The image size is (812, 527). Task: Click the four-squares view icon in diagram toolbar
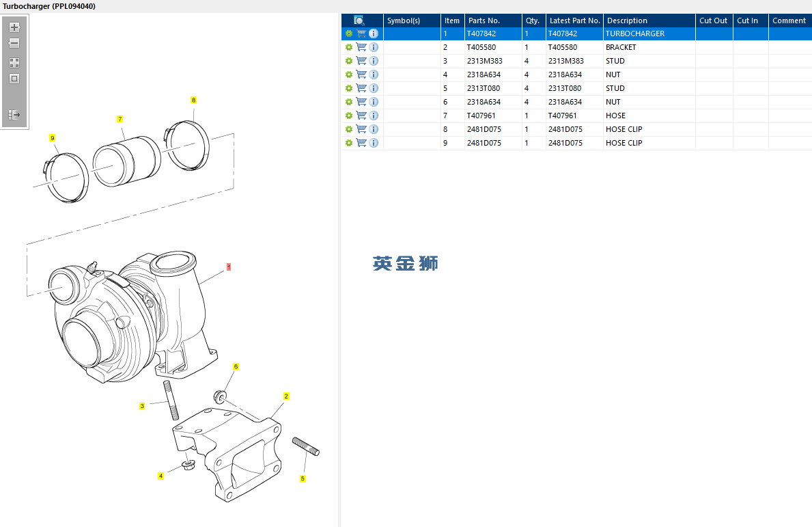click(x=14, y=63)
